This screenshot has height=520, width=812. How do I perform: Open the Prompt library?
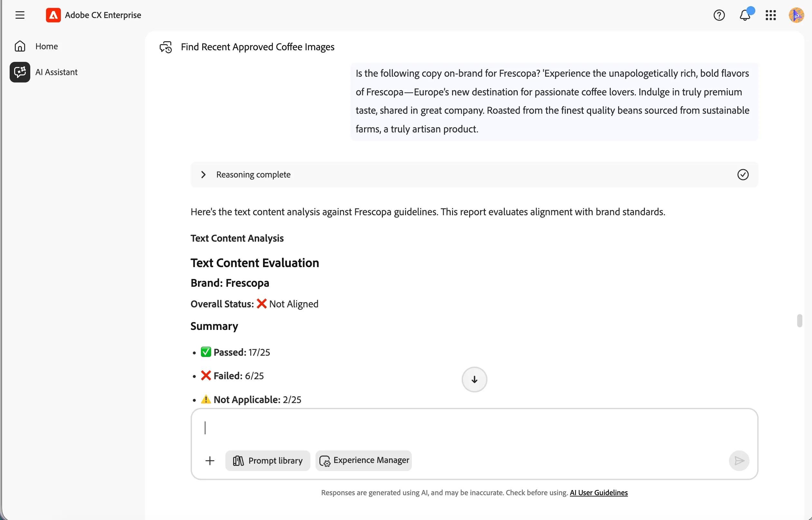pos(268,461)
